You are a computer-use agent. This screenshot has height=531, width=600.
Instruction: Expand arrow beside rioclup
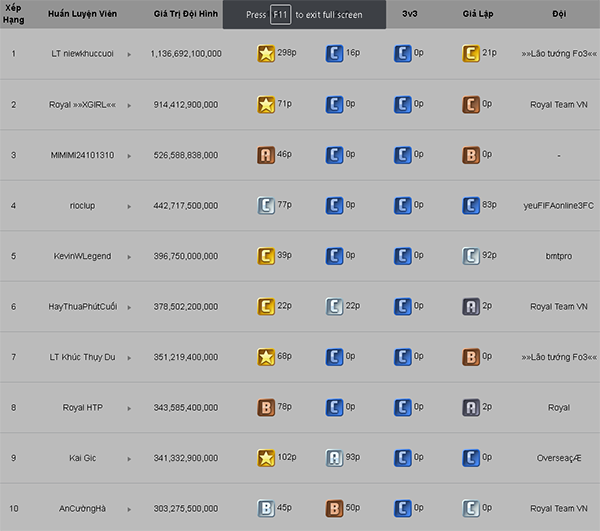coord(129,207)
